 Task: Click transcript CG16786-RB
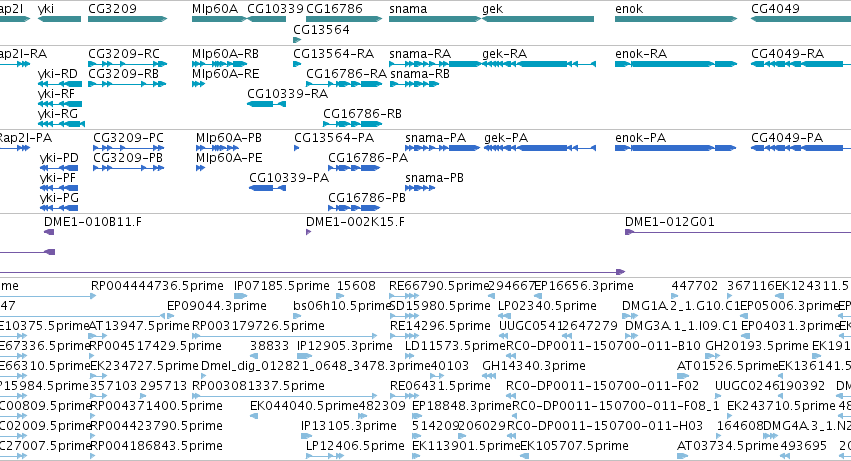click(x=363, y=114)
